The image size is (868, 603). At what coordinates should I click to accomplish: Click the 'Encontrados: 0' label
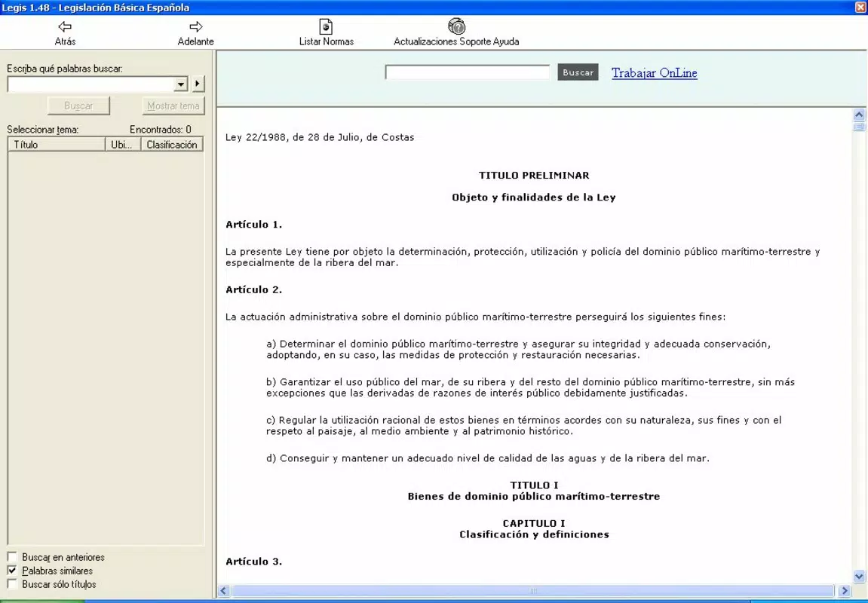(x=161, y=130)
